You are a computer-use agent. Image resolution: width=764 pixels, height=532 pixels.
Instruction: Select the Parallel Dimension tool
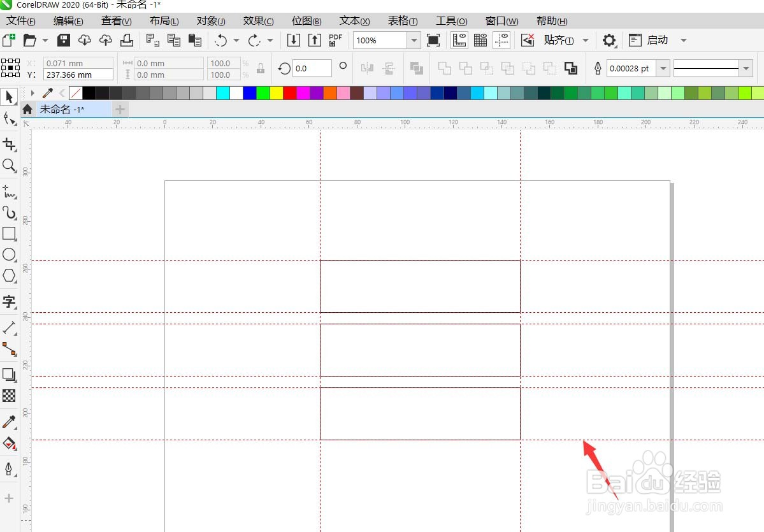9,327
